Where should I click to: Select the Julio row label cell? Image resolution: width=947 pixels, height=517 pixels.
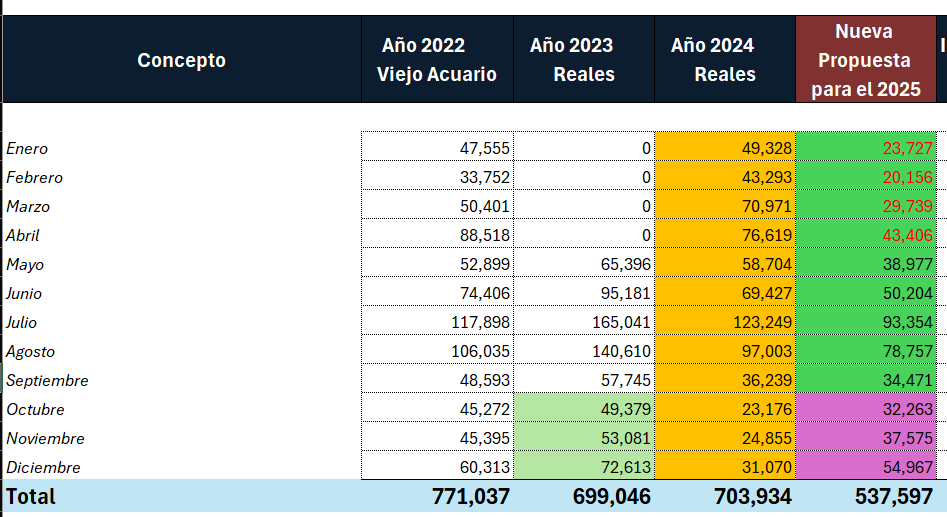(x=26, y=323)
